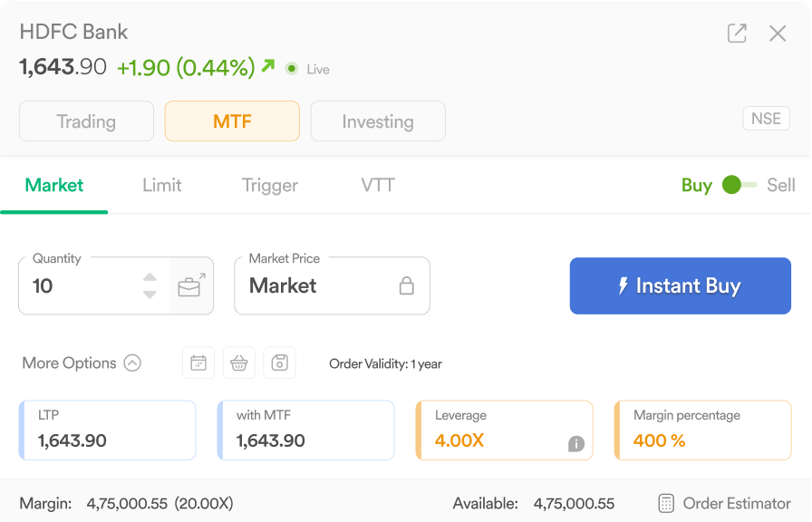Select the MTF product type
812x522 pixels.
(232, 121)
